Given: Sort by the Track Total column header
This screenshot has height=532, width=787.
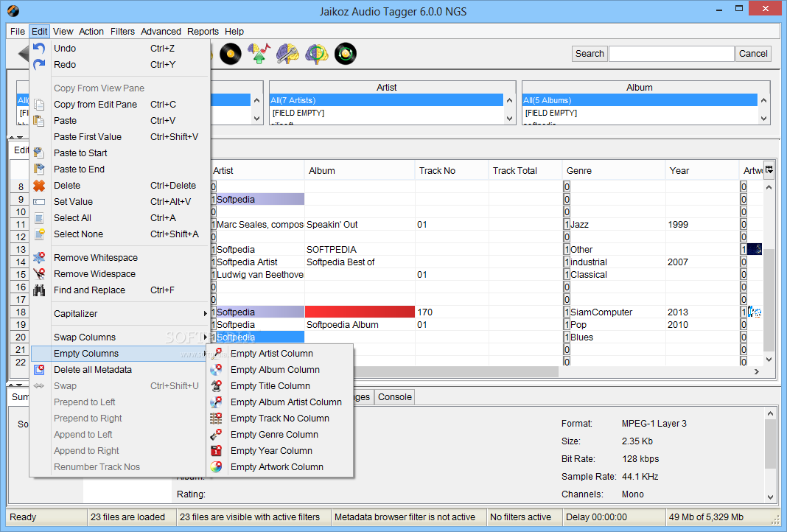Looking at the screenshot, I should pyautogui.click(x=525, y=171).
